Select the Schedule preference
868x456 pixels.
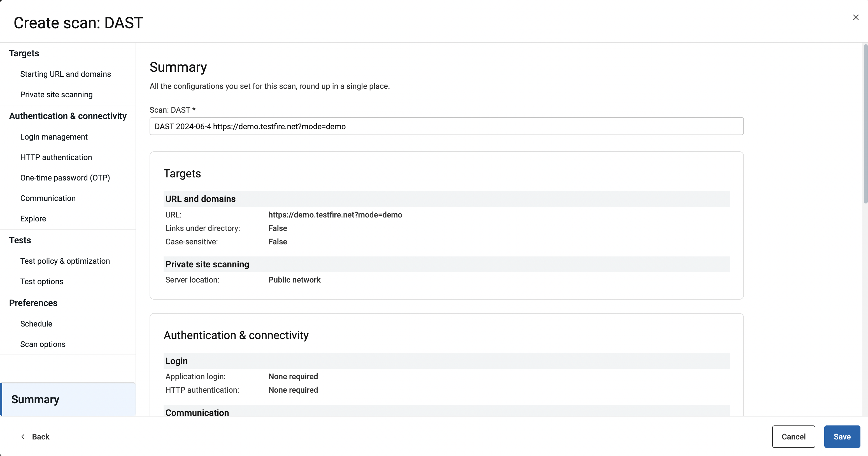(x=36, y=323)
